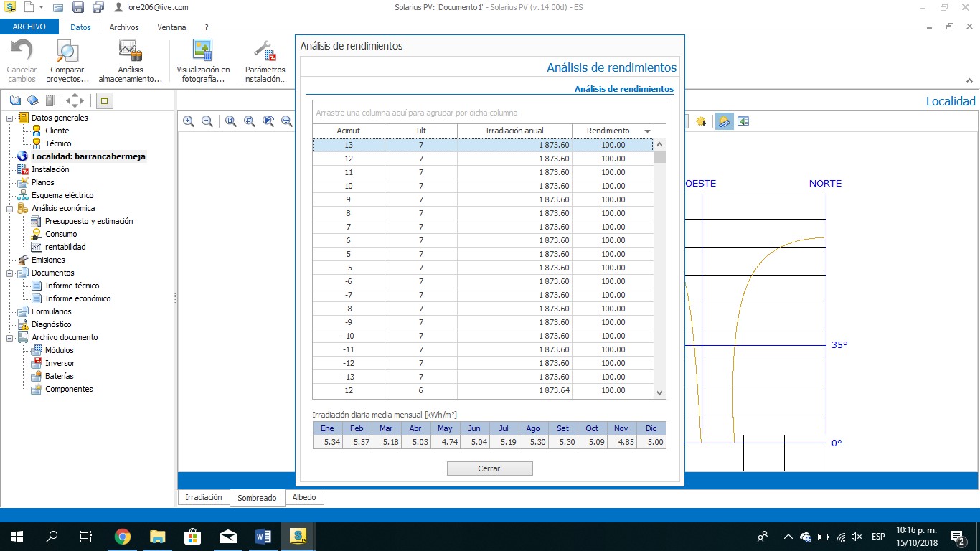Open the Rendimiento column filter dropdown
Screen dimensions: 980x551
tap(648, 131)
